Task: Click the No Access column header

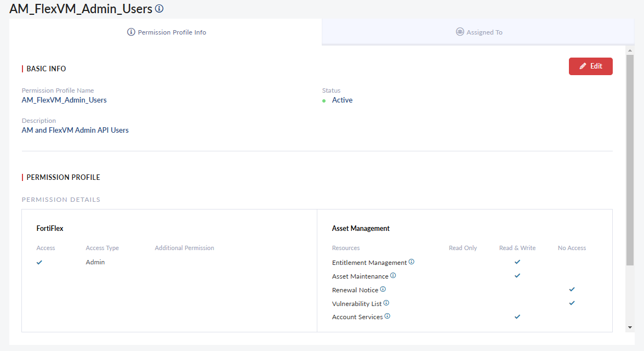Action: (x=572, y=248)
